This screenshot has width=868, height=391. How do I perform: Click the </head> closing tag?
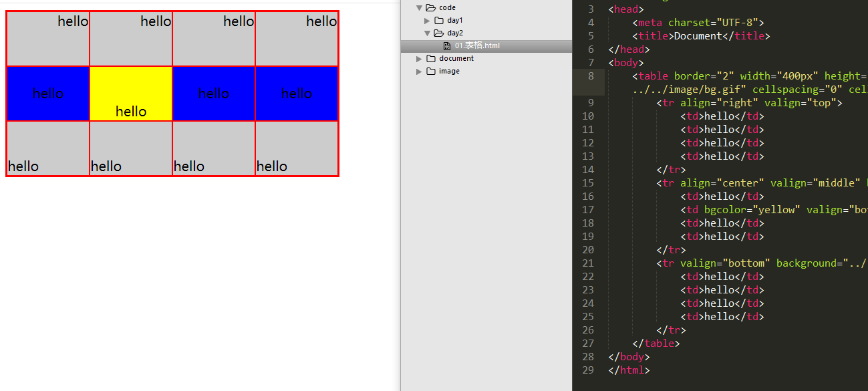click(629, 49)
